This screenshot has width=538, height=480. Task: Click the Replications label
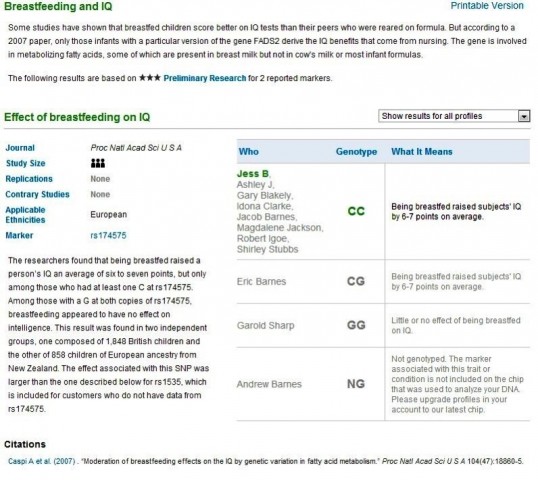29,179
